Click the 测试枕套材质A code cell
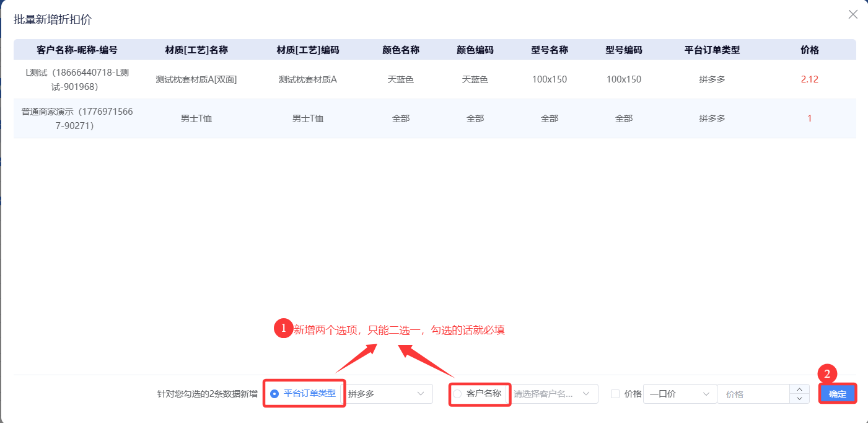 pyautogui.click(x=308, y=79)
